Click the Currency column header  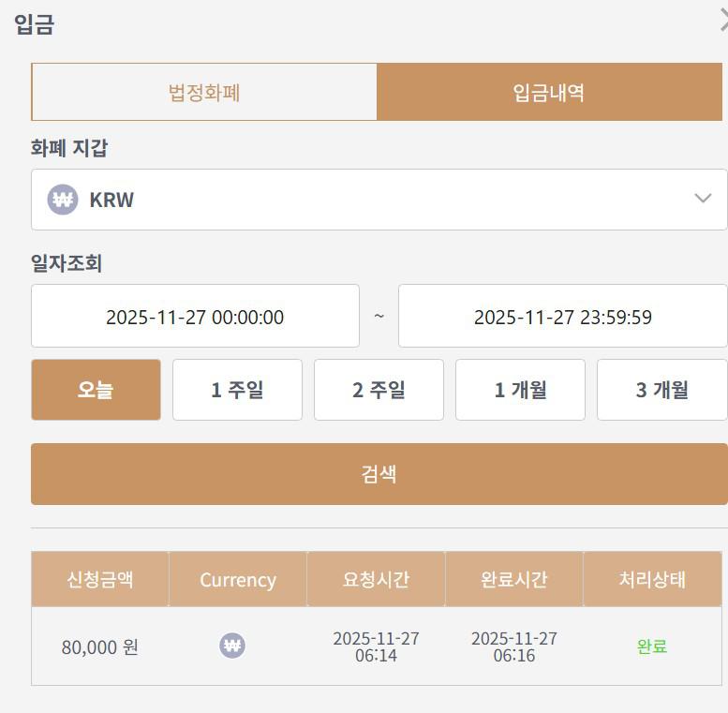pos(238,579)
